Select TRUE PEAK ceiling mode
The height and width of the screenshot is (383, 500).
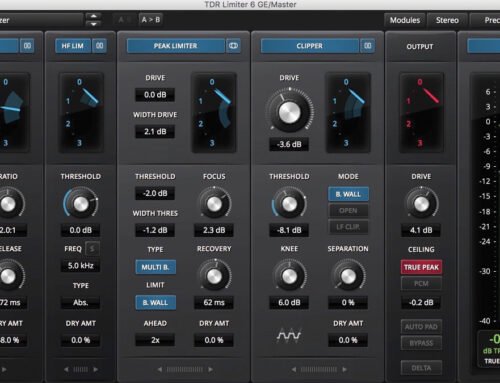coord(421,267)
